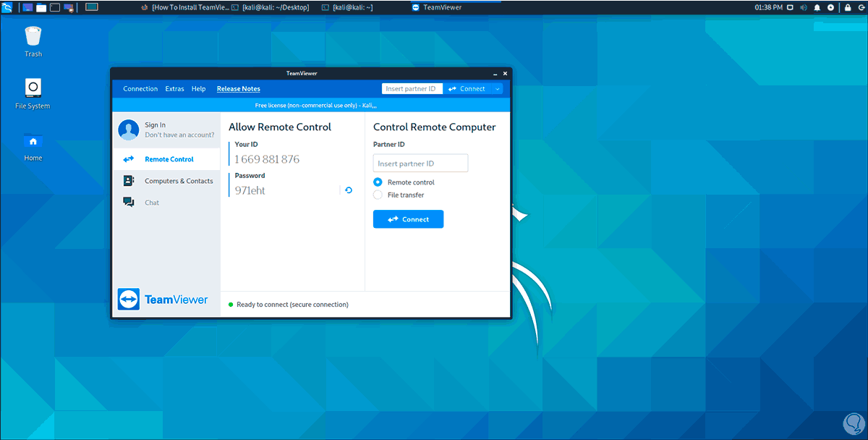The height and width of the screenshot is (440, 868).
Task: Click the Control Remote Computer heading
Action: [x=435, y=127]
